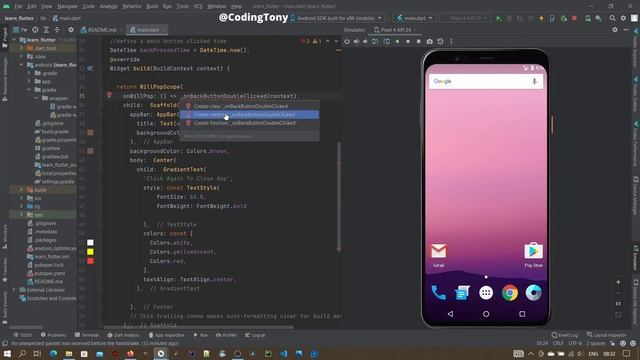Open project panel options gear
640x360 pixels.
pyautogui.click(x=71, y=30)
